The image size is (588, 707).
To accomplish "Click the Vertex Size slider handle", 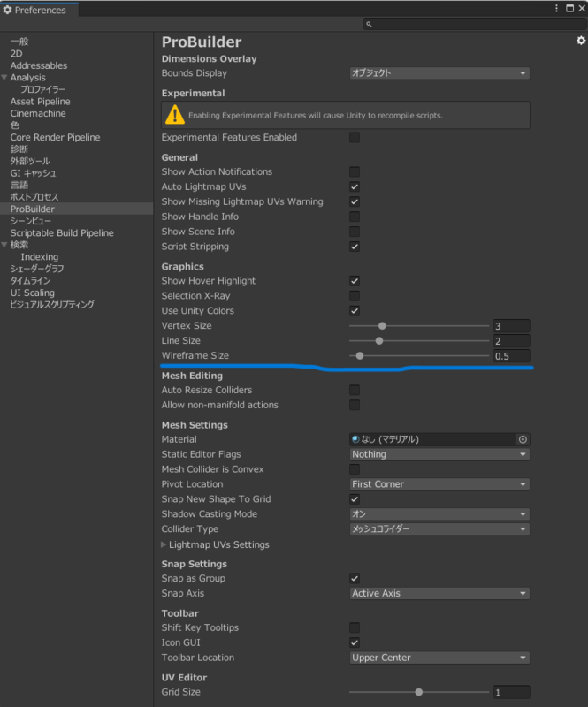I will (382, 326).
